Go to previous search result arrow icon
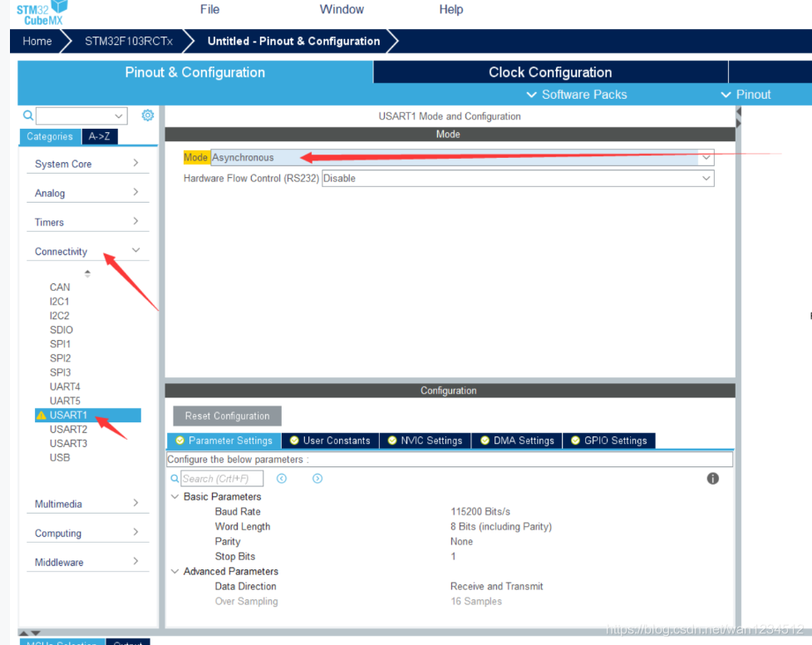 (282, 479)
